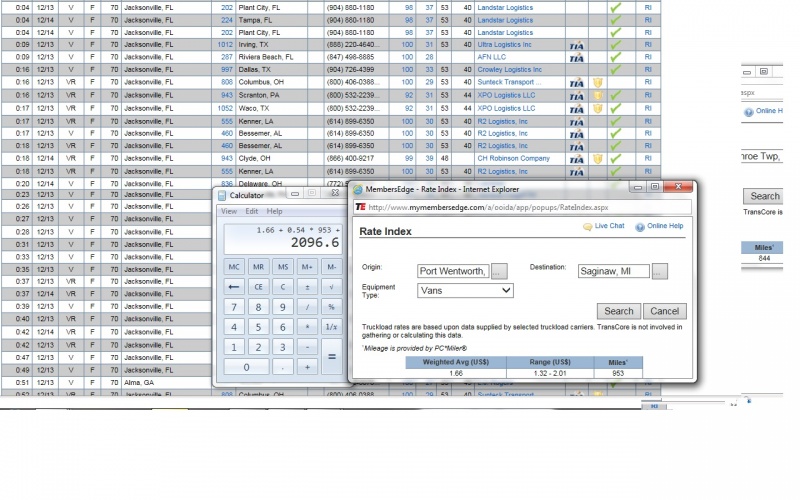Click the MC memory clear key
Screen dimensions: 800x500
pyautogui.click(x=234, y=267)
